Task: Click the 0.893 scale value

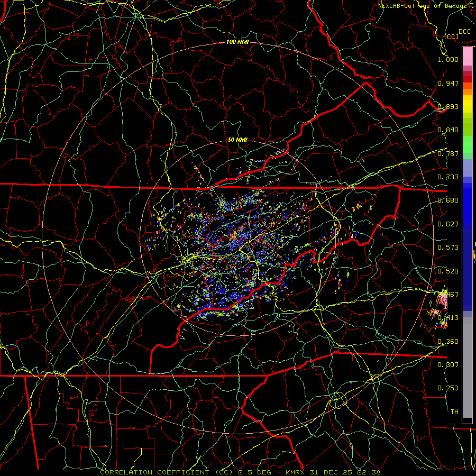Action: click(448, 106)
